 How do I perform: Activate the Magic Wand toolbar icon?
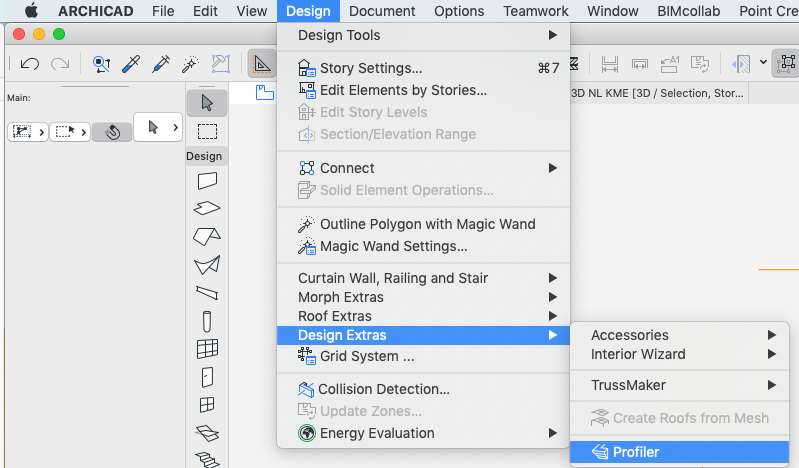[190, 64]
